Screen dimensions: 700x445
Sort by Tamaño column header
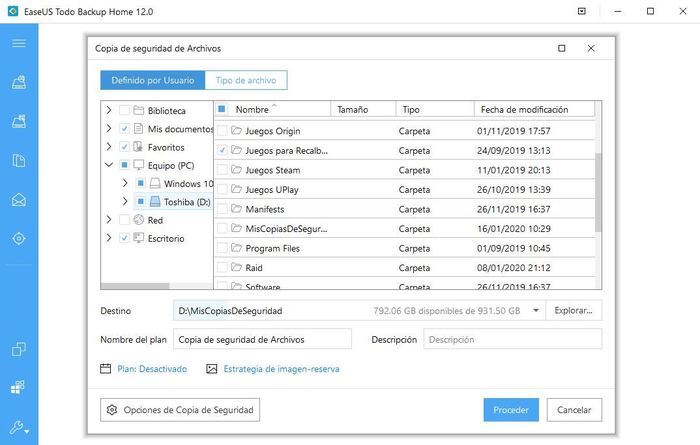tap(363, 109)
